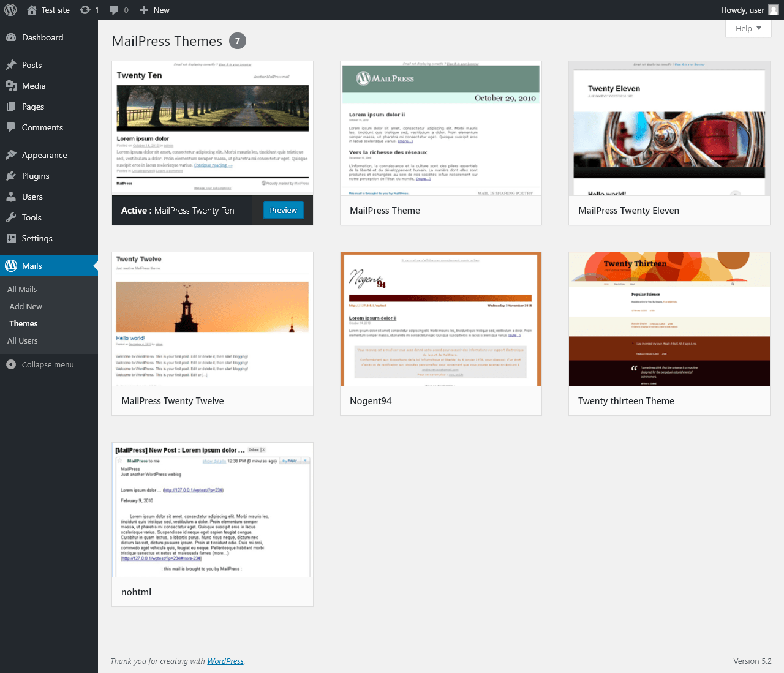The height and width of the screenshot is (673, 784).
Task: Open the updates circular-arrows icon
Action: coord(85,10)
